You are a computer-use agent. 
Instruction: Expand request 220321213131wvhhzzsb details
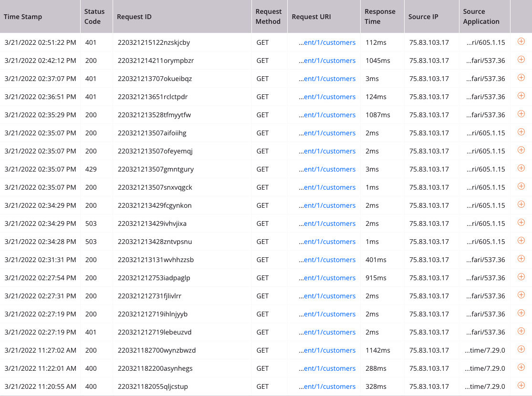[x=521, y=259]
